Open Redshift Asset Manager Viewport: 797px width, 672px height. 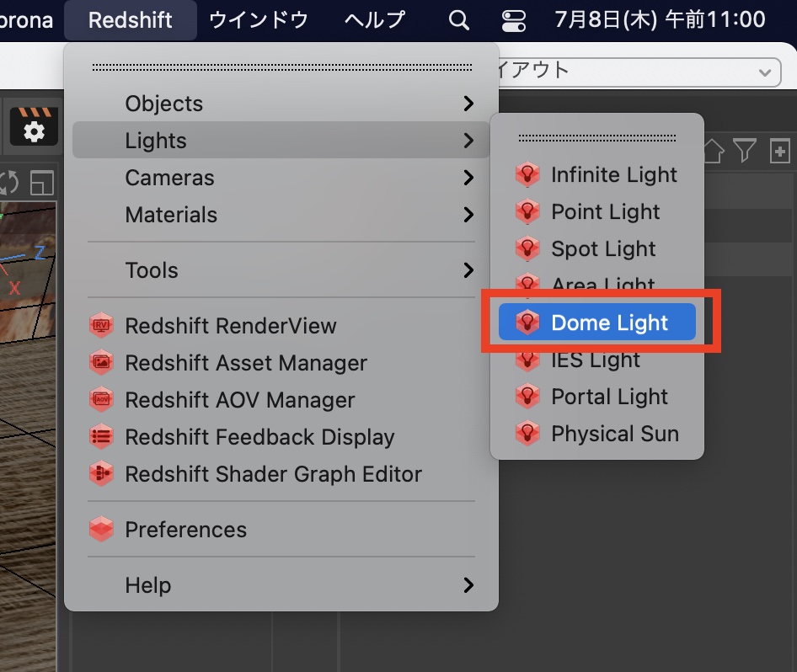[x=245, y=363]
